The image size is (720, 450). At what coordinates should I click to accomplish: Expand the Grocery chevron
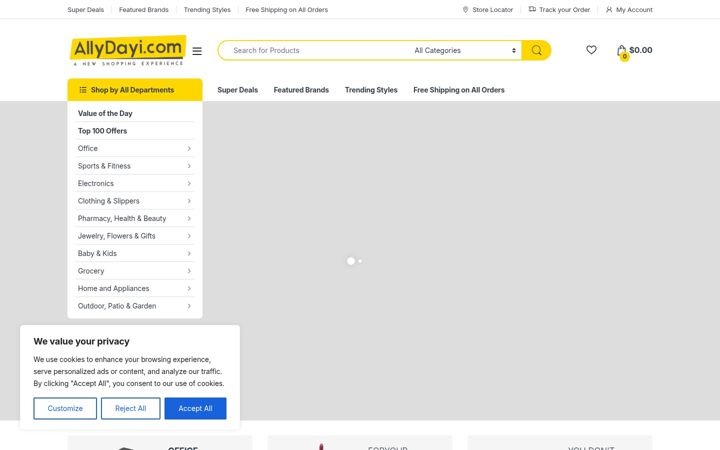tap(189, 271)
